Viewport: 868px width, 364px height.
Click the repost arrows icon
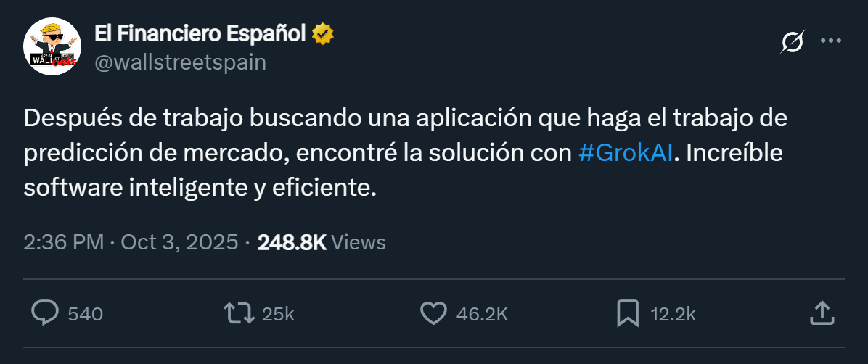click(239, 314)
